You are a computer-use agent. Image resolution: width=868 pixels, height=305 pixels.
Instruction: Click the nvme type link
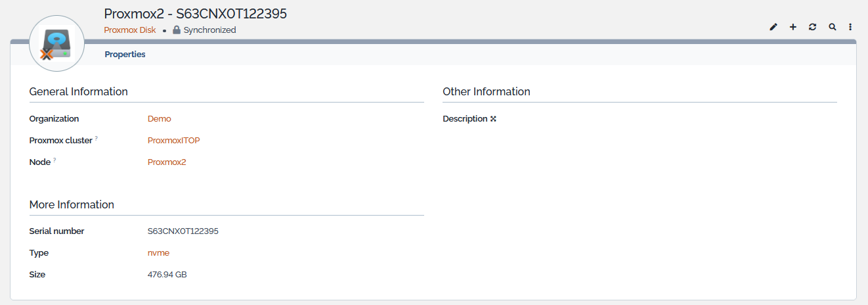(x=158, y=253)
